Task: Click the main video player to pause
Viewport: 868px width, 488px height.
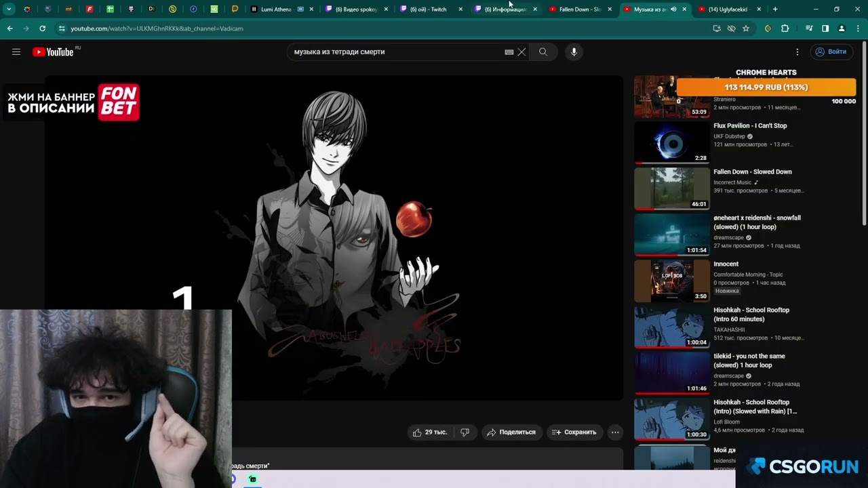Action: click(x=334, y=237)
